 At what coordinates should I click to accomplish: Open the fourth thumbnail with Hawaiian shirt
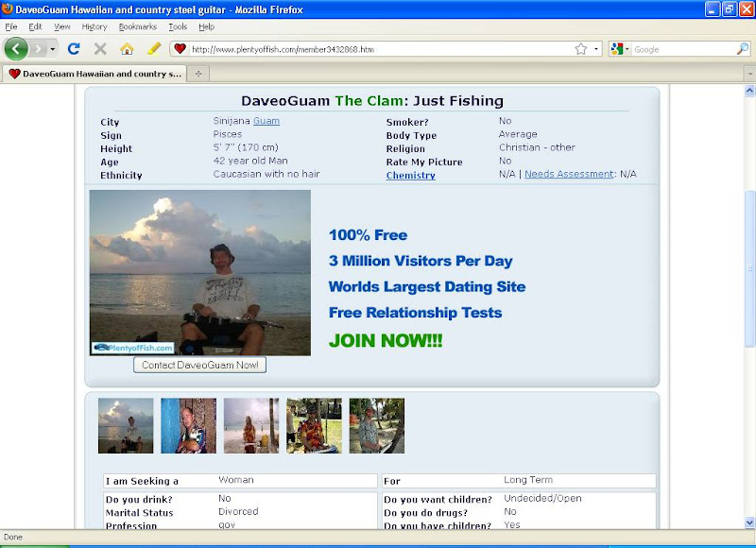(x=314, y=425)
